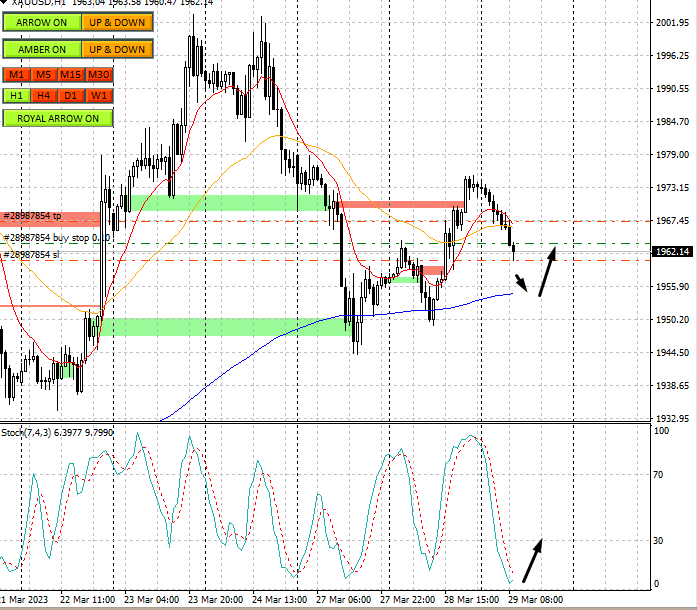Click price scale value 1955.90
This screenshot has width=697, height=610.
672,286
